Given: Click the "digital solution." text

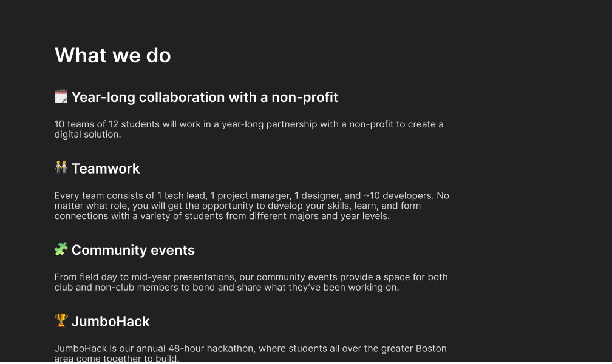Looking at the screenshot, I should (88, 135).
